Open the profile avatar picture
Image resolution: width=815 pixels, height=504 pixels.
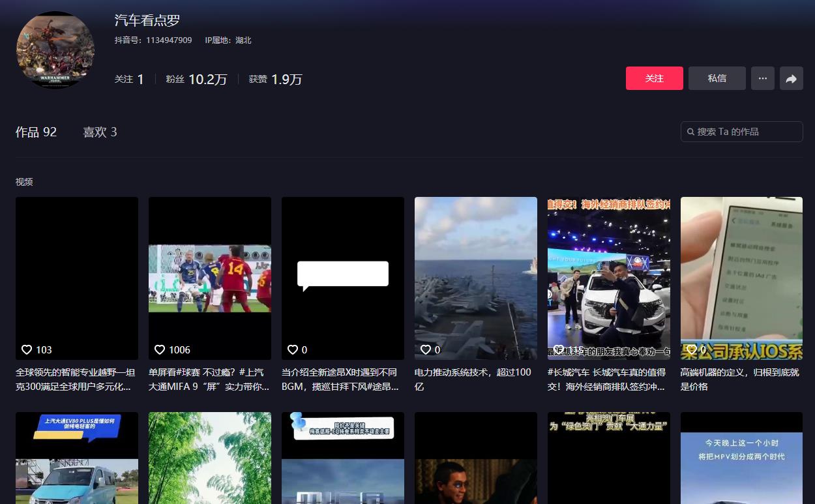pos(55,50)
